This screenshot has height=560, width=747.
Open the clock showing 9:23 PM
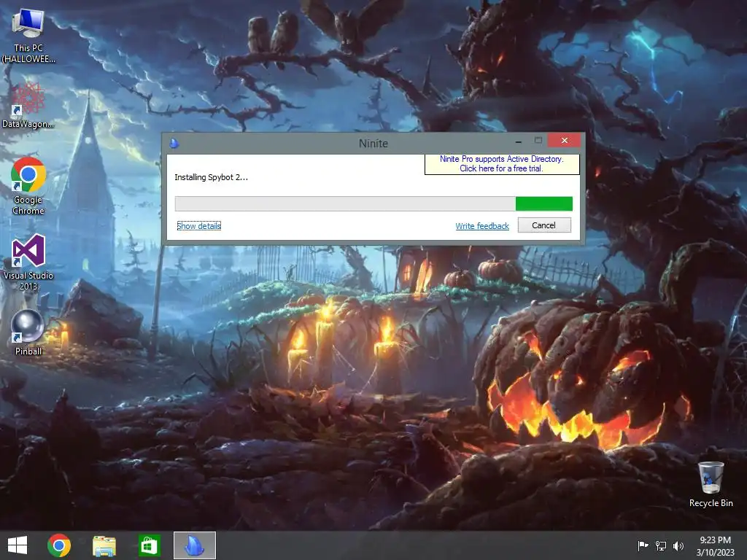click(x=715, y=545)
